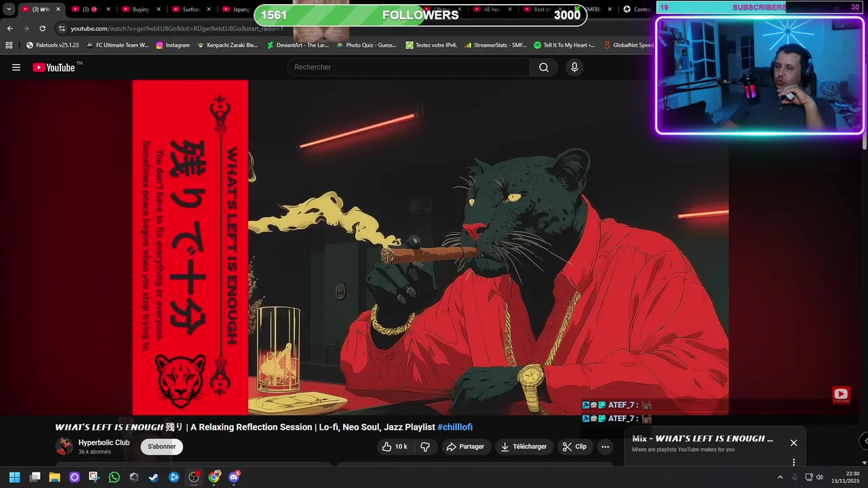868x488 pixels.
Task: Open Discord from the taskbar
Action: click(234, 477)
